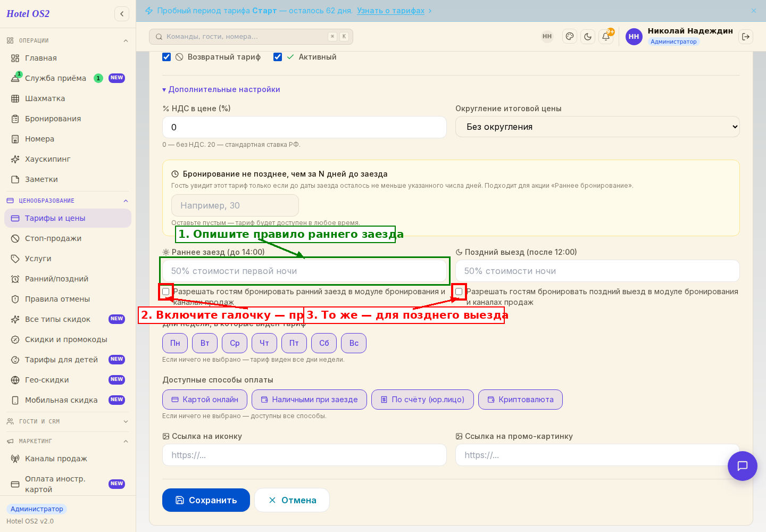
Task: Select Тарифы и цены menu item
Action: pos(68,218)
